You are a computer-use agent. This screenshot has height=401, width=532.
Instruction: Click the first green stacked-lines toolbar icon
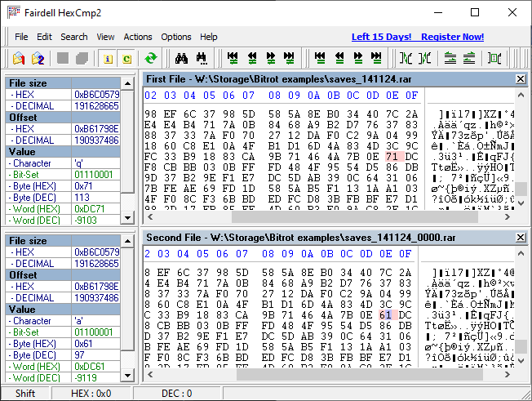coord(450,58)
